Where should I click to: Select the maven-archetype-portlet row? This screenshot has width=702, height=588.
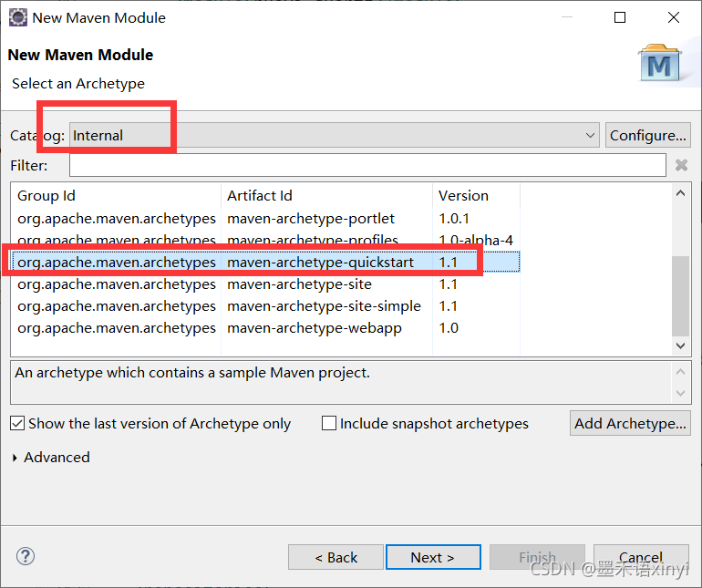click(266, 219)
